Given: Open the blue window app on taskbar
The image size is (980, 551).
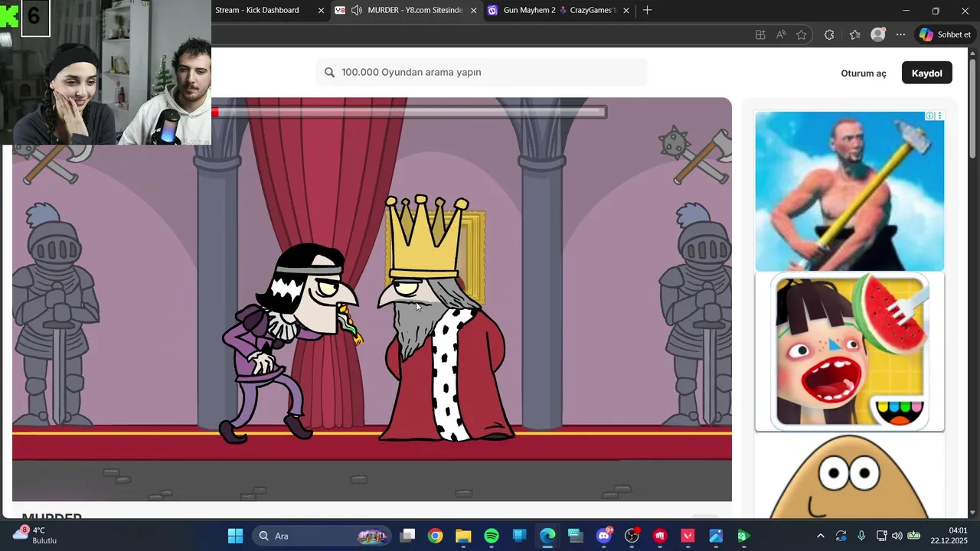Looking at the screenshot, I should pyautogui.click(x=519, y=536).
